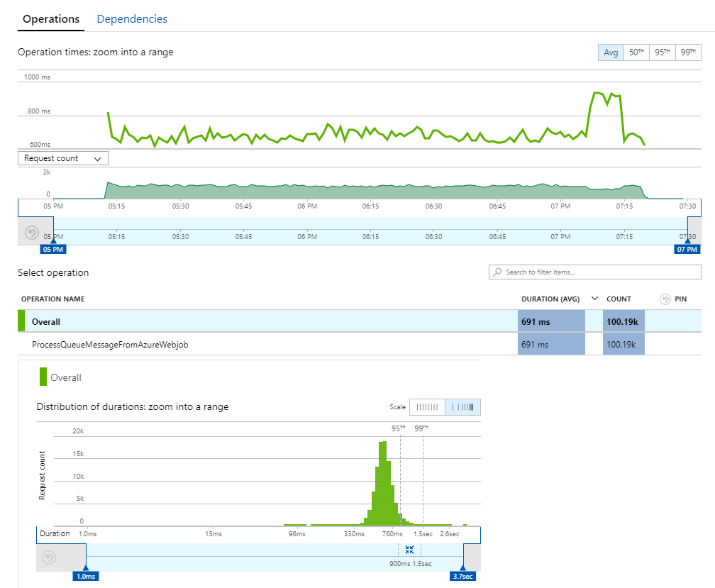Click the zoom-to-percentile range icon
The image size is (715, 588).
click(409, 550)
